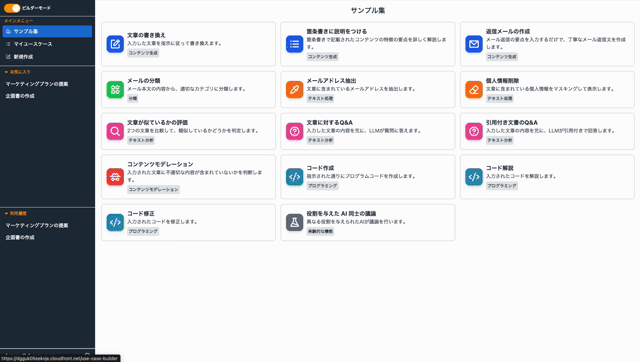Click the orange メールアドレス抽出 icon
This screenshot has width=640, height=362.
[294, 90]
